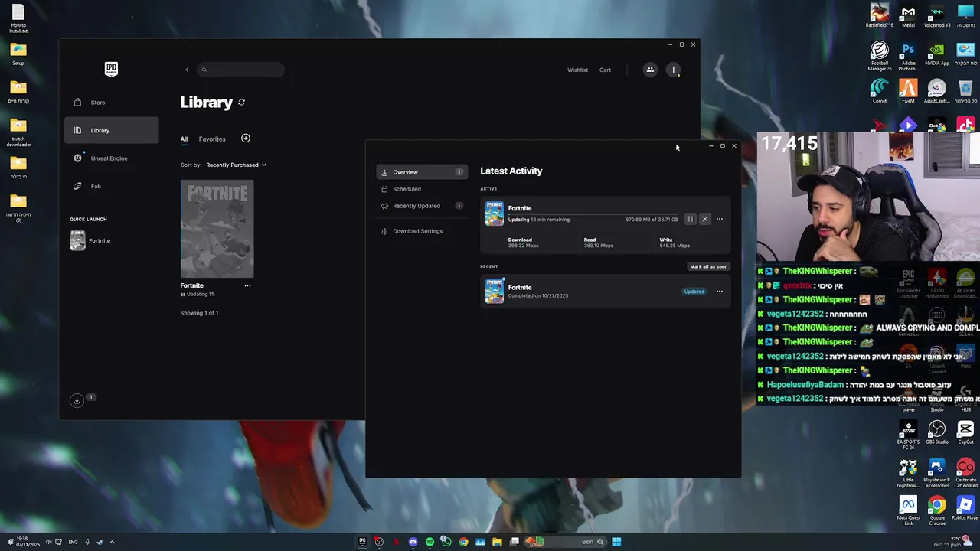The width and height of the screenshot is (980, 551).
Task: Click Discord icon in the taskbar
Action: point(413,542)
